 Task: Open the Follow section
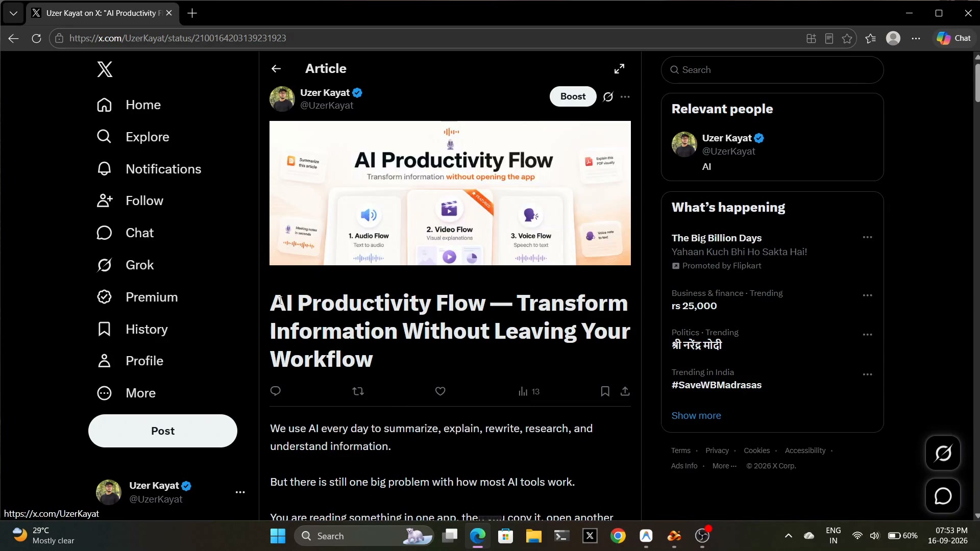(130, 201)
